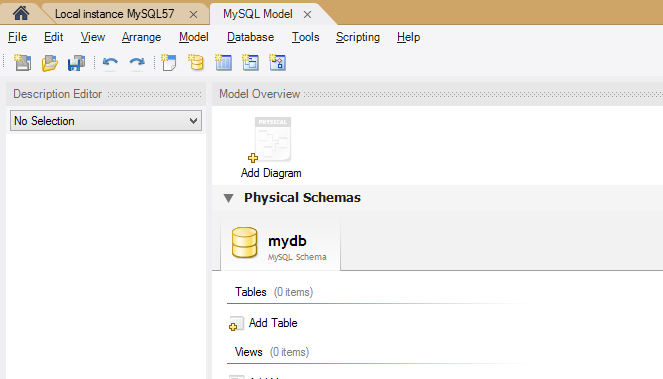Open the Scripting menu

click(358, 37)
